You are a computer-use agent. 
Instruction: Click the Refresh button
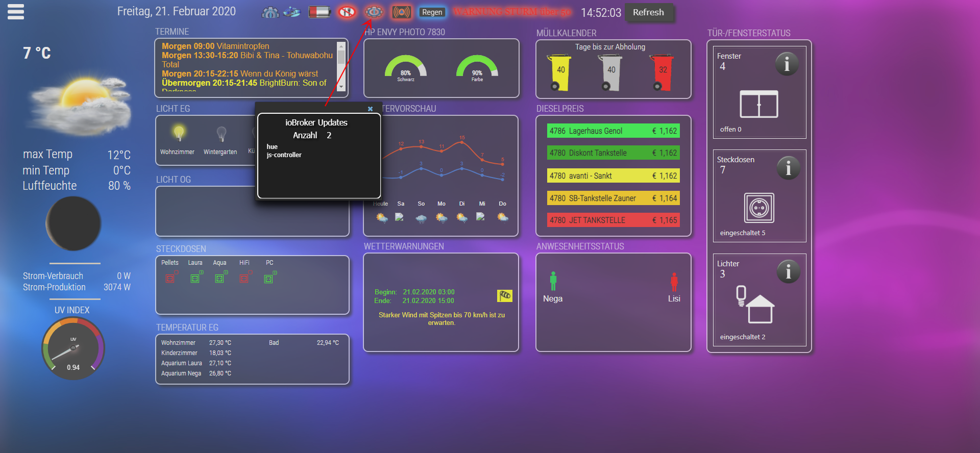pyautogui.click(x=648, y=12)
